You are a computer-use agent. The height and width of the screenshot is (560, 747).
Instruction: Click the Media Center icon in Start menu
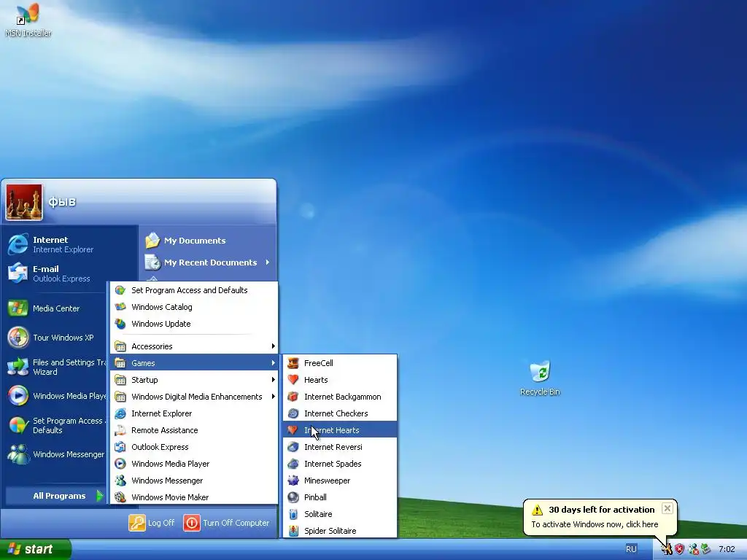click(x=18, y=308)
